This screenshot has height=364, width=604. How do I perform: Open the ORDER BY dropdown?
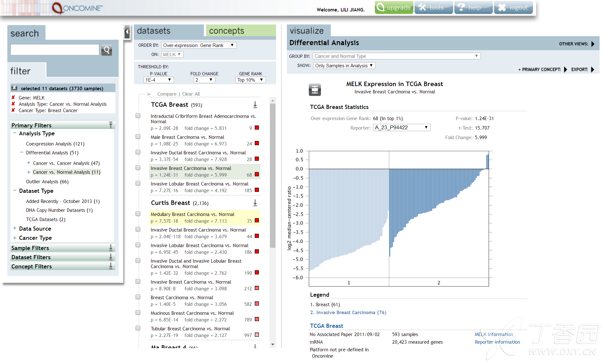199,45
